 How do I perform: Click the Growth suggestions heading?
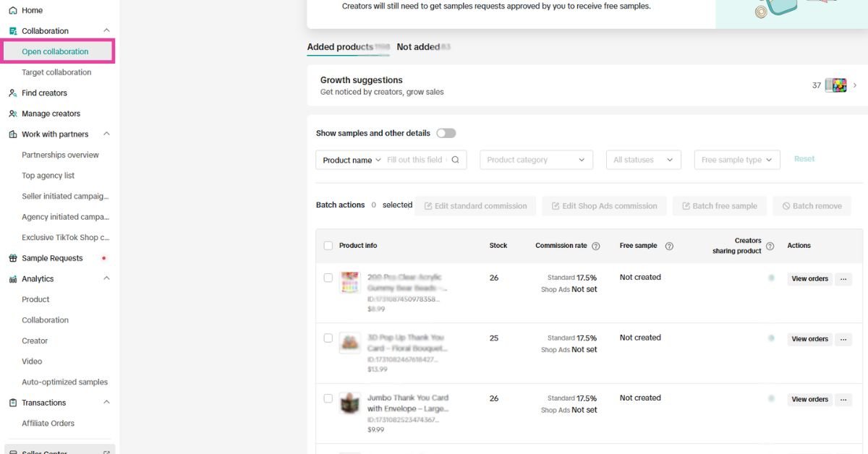tap(362, 80)
